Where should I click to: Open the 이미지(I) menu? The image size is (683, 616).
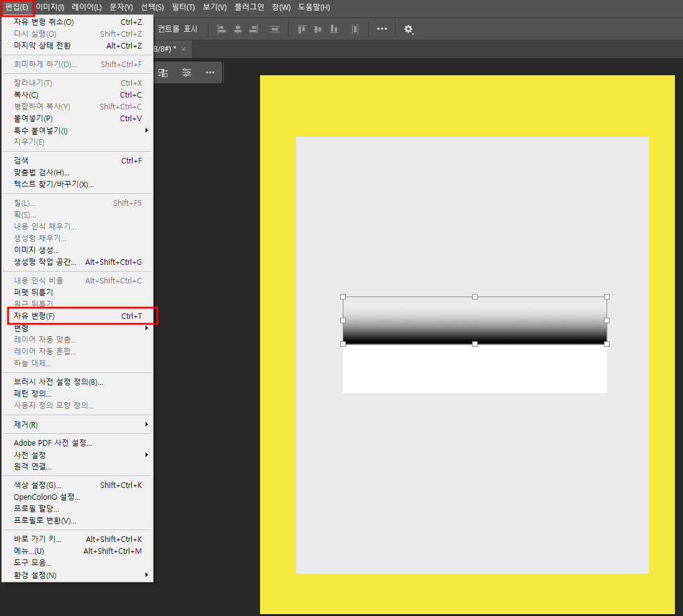(50, 7)
